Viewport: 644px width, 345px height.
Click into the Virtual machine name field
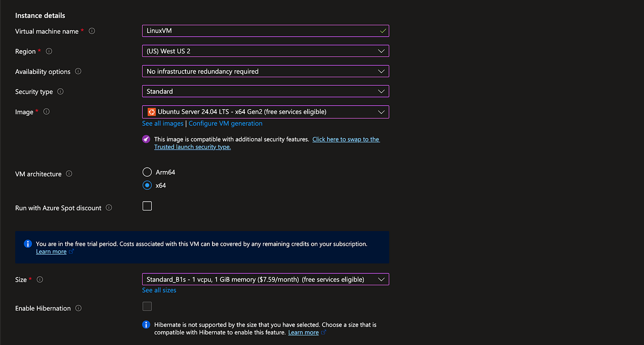[x=265, y=31]
